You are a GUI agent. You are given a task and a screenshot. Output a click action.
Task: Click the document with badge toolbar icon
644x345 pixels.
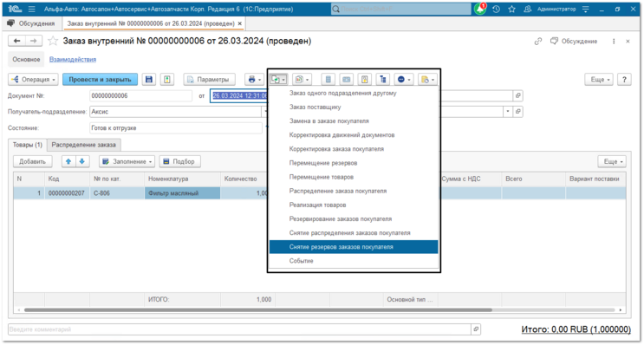(x=364, y=79)
